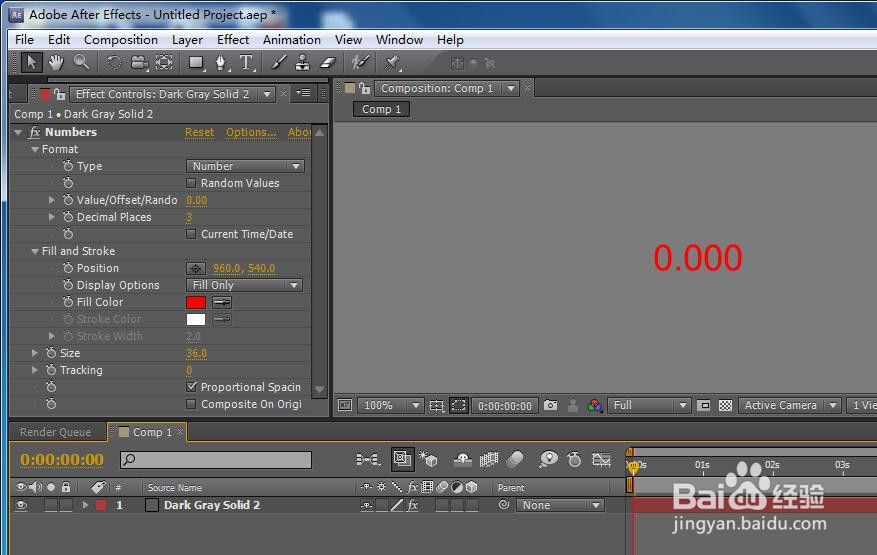
Task: Enable Draft 3D in timeline
Action: [x=428, y=460]
